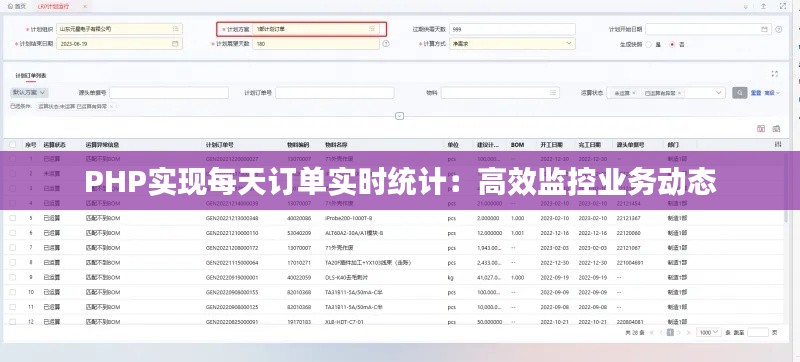Tick the select-all checkbox in table header

[13, 145]
